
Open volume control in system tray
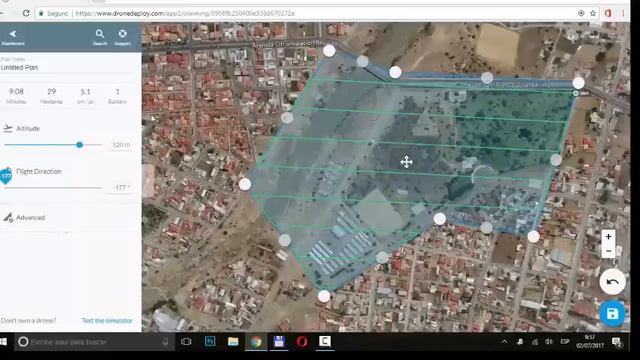[549, 342]
